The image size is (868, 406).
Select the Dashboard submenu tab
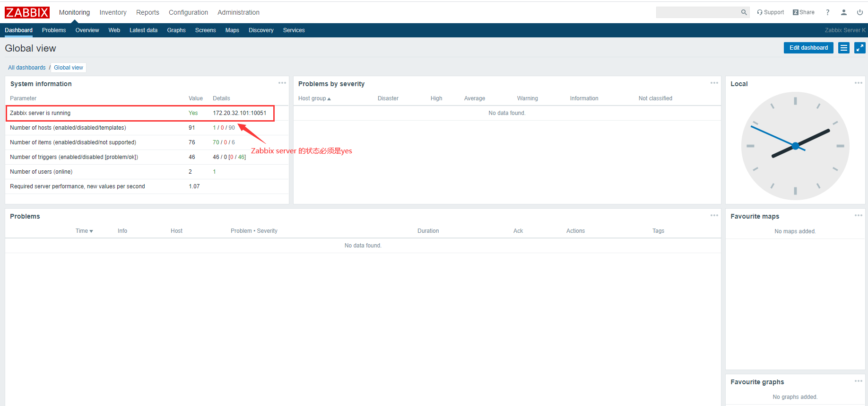(x=19, y=30)
